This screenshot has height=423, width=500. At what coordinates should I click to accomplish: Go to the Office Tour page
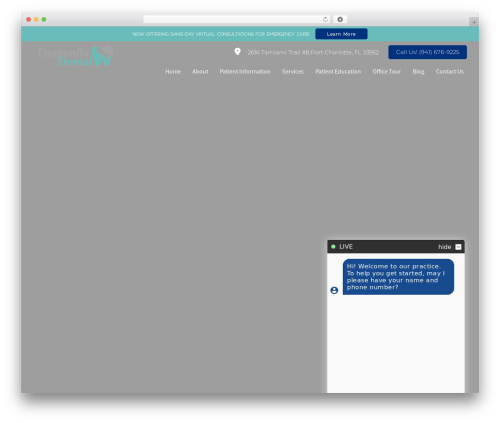pyautogui.click(x=387, y=72)
